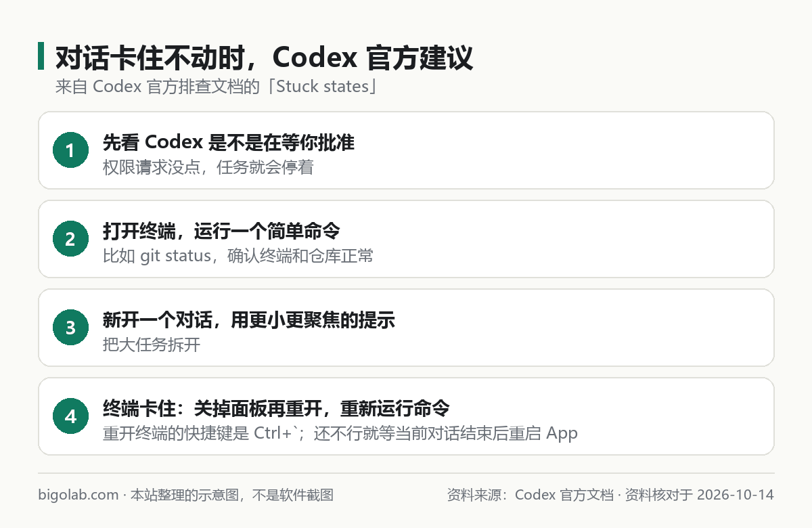Click the heading '打开终端，运行一个简单命令'
This screenshot has height=528, width=812.
click(x=221, y=232)
